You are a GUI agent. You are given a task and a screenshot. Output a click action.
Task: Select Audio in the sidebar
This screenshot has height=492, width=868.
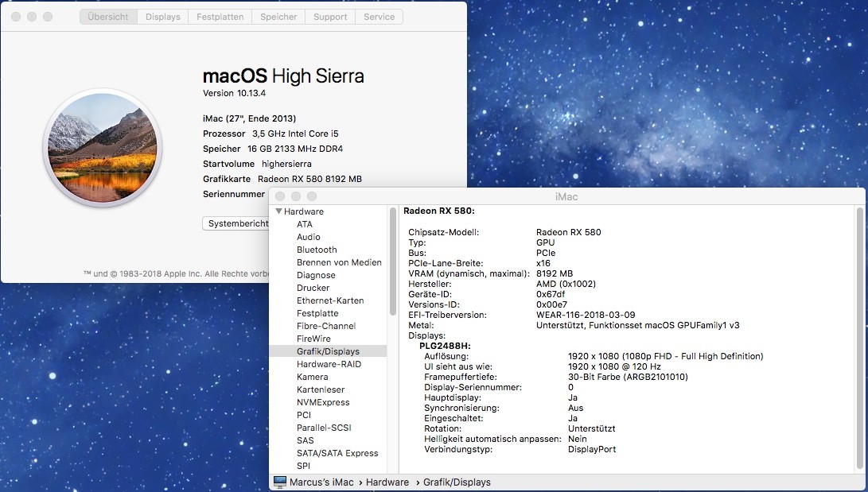pos(309,237)
